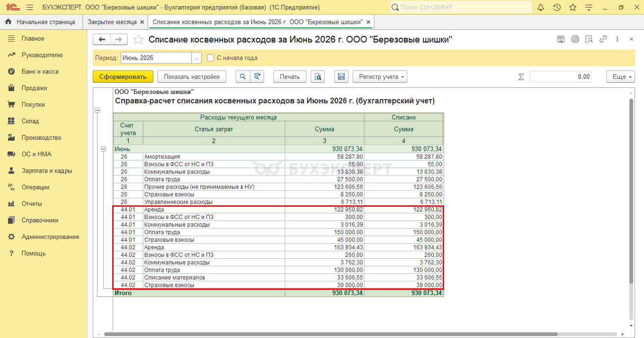Save report with the diskette button
Screen dimensions: 644x338
coord(341,77)
